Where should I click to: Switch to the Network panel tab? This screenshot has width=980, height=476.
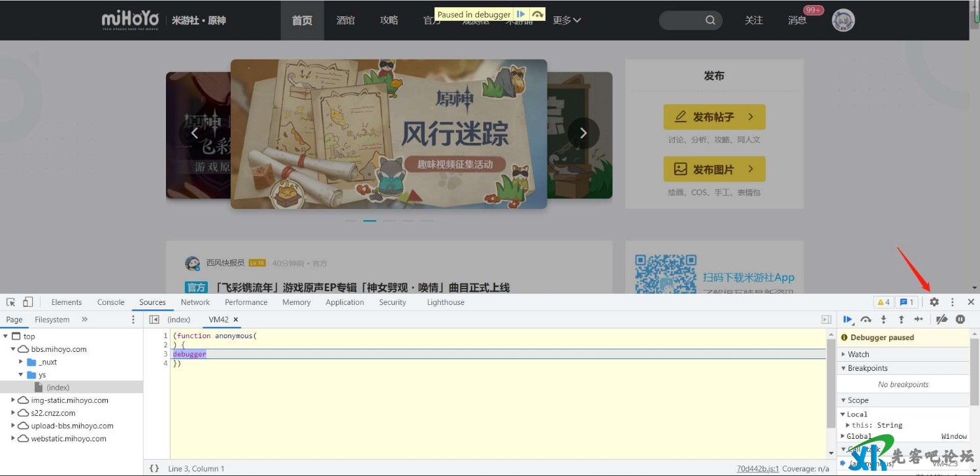pyautogui.click(x=195, y=302)
